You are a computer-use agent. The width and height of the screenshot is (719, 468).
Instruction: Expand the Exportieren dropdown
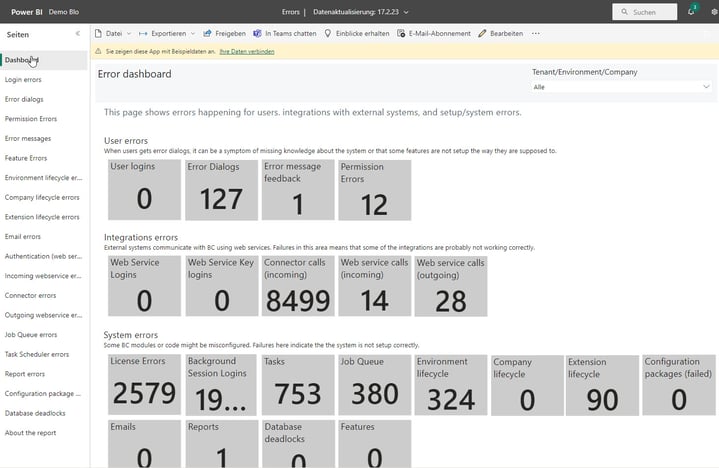193,33
